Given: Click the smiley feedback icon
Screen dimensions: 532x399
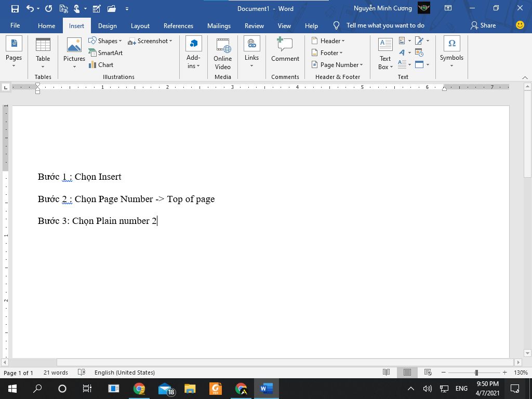Looking at the screenshot, I should pyautogui.click(x=520, y=25).
